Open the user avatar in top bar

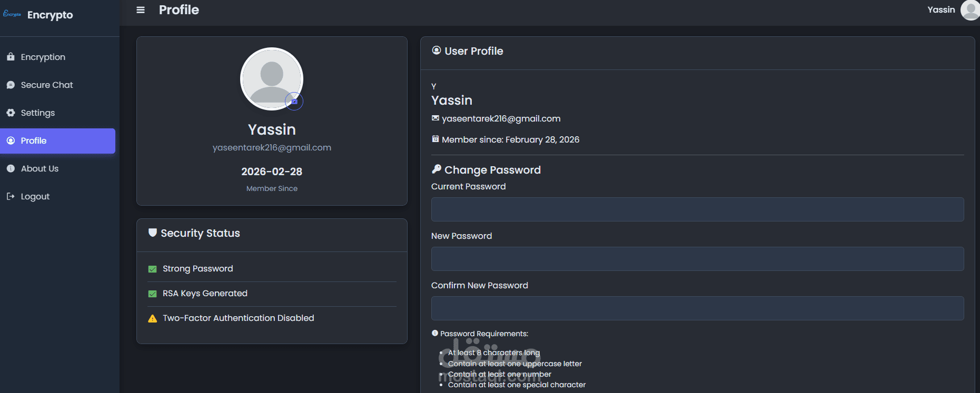(970, 10)
